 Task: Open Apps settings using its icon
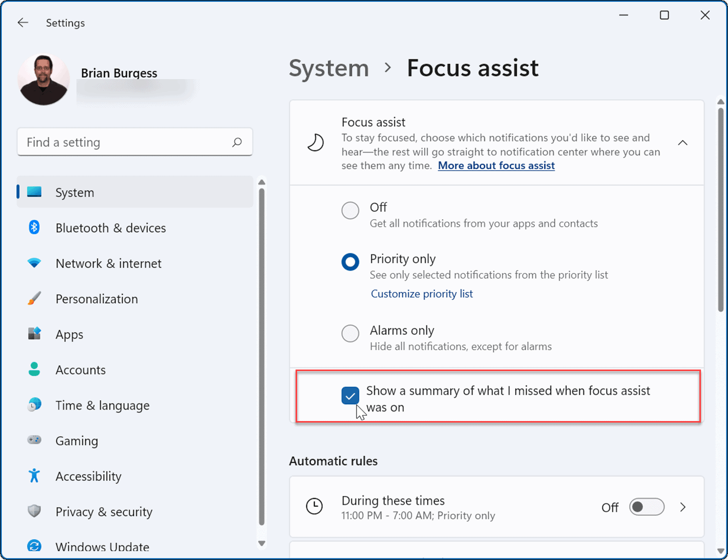point(34,334)
